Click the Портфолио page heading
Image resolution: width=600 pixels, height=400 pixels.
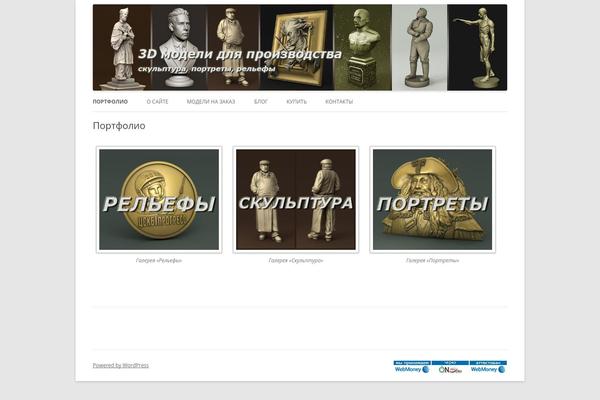(119, 126)
